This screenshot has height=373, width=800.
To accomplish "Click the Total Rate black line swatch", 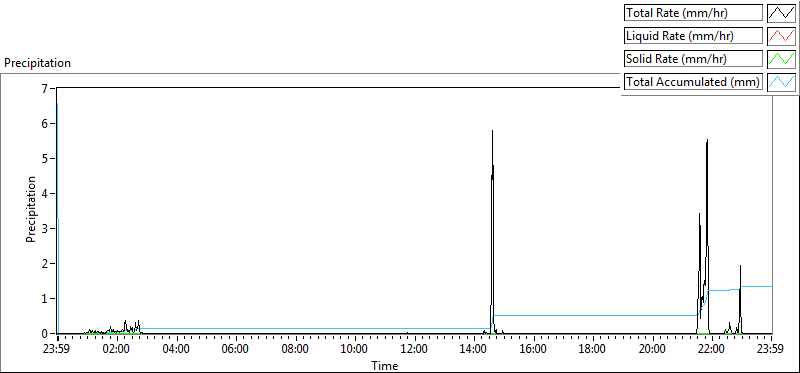I will click(x=782, y=13).
